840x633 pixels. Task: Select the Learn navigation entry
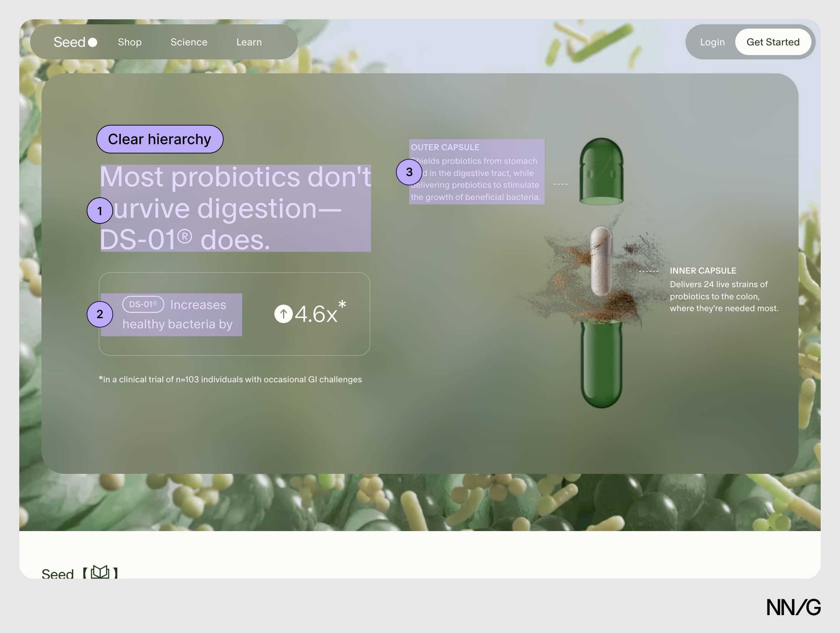click(249, 42)
